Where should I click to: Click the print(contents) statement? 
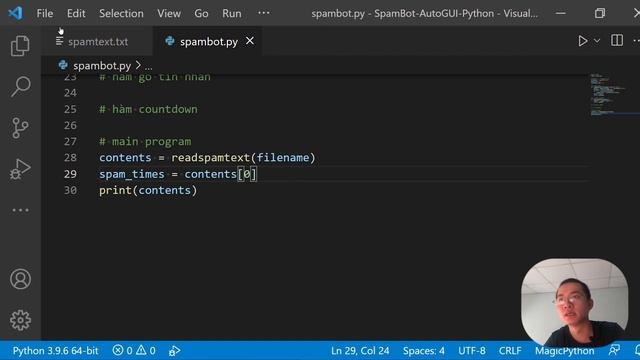coord(148,190)
